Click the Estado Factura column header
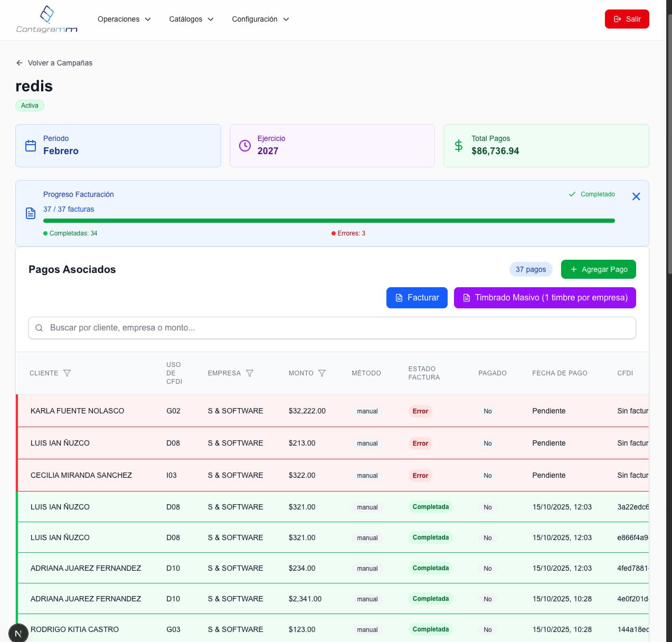The image size is (672, 642). 424,373
